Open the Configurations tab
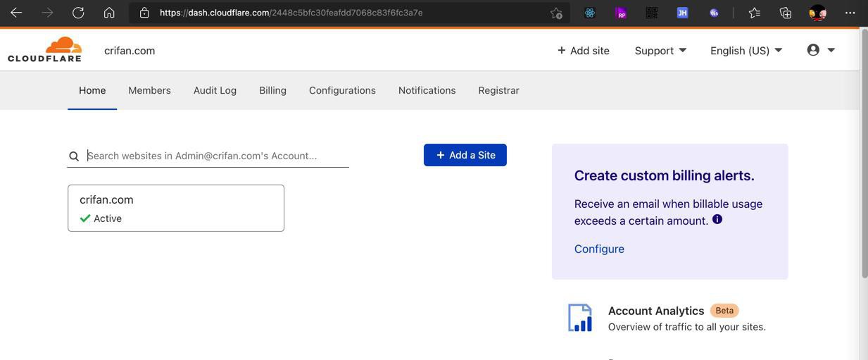 pyautogui.click(x=342, y=90)
